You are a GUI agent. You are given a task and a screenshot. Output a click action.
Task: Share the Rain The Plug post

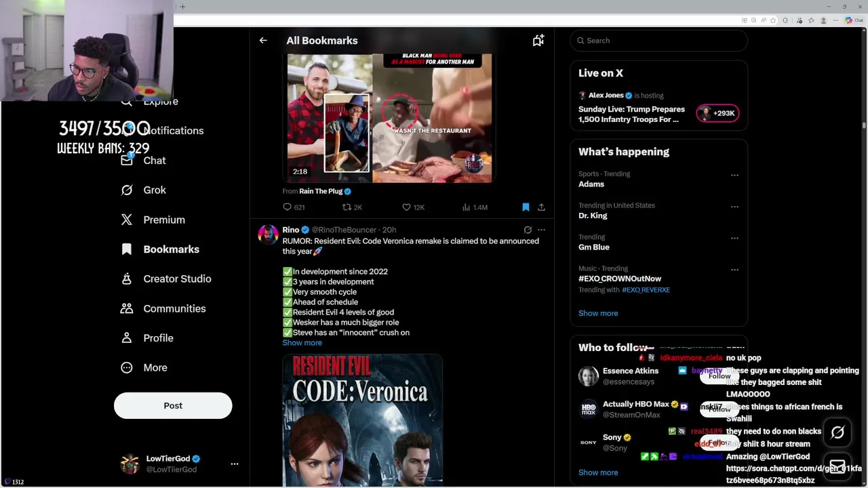pyautogui.click(x=541, y=207)
